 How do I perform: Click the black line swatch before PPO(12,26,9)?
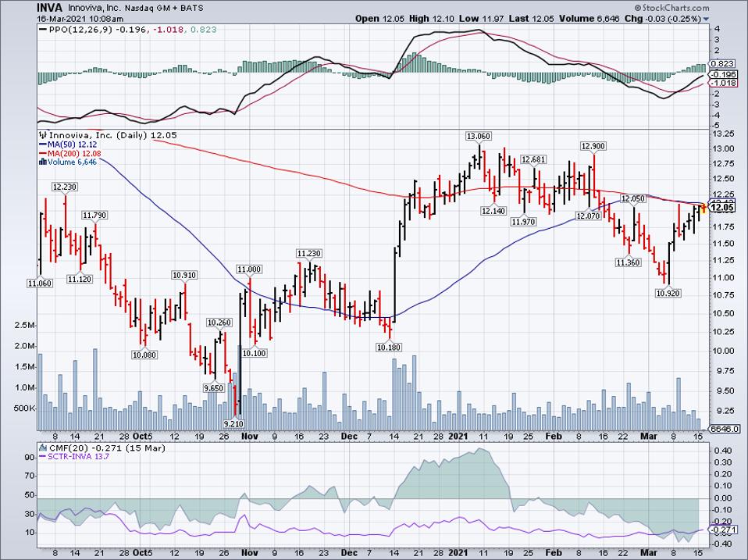pyautogui.click(x=43, y=30)
